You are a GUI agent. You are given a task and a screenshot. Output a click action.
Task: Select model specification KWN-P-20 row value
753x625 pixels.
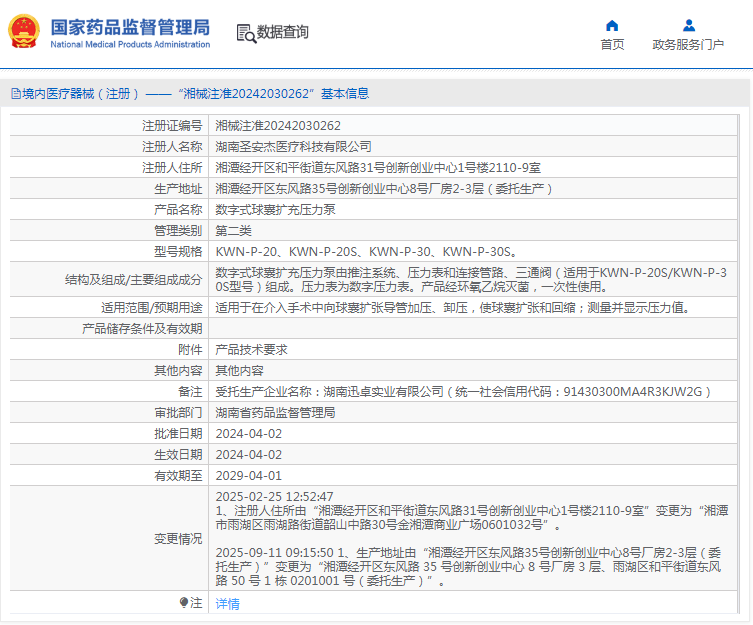[x=366, y=252]
